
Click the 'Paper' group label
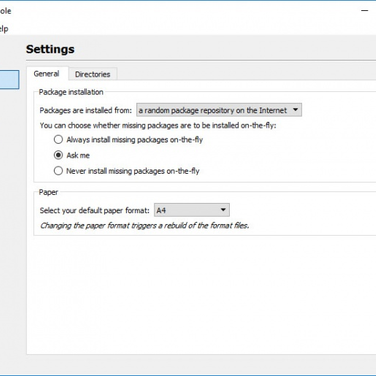coord(48,192)
